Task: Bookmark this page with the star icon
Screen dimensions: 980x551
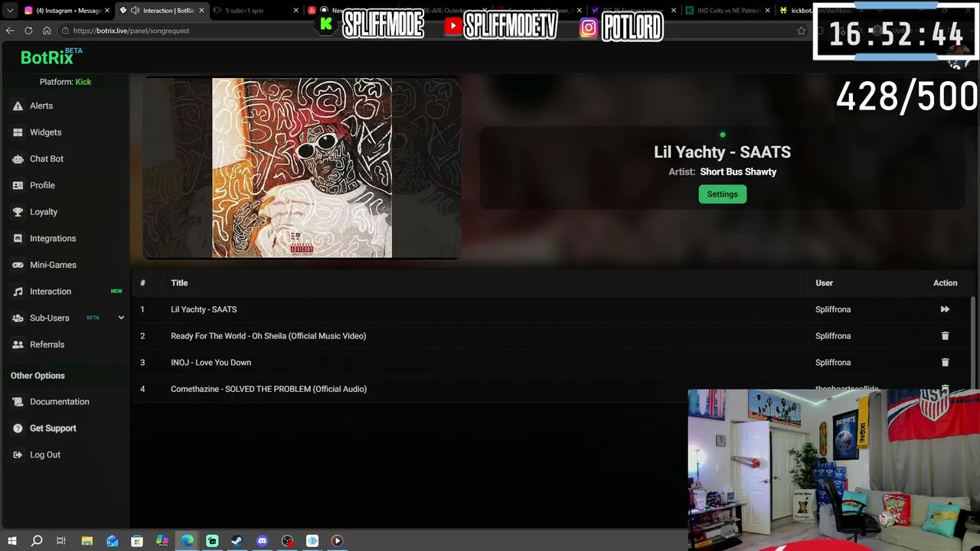Action: point(801,31)
